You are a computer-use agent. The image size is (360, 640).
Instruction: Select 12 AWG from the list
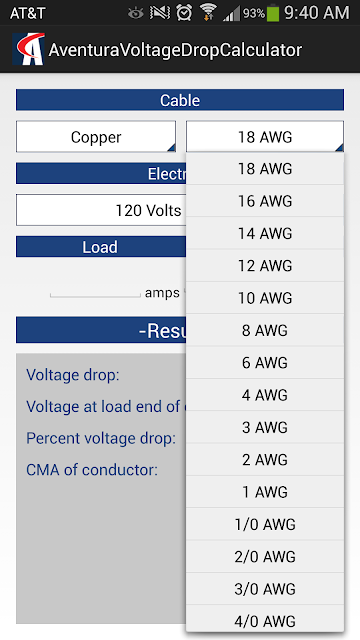pos(265,266)
